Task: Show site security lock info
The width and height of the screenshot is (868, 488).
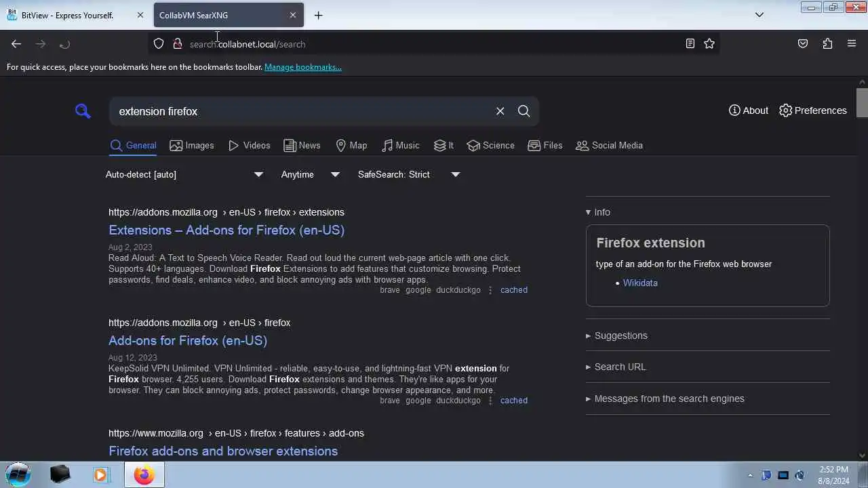Action: click(178, 44)
